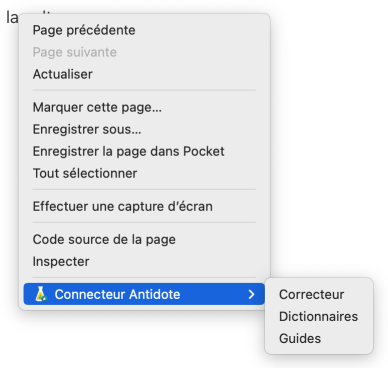Choose Enregistrer sous…
Viewport: 388px width, 368px height.
(x=87, y=129)
